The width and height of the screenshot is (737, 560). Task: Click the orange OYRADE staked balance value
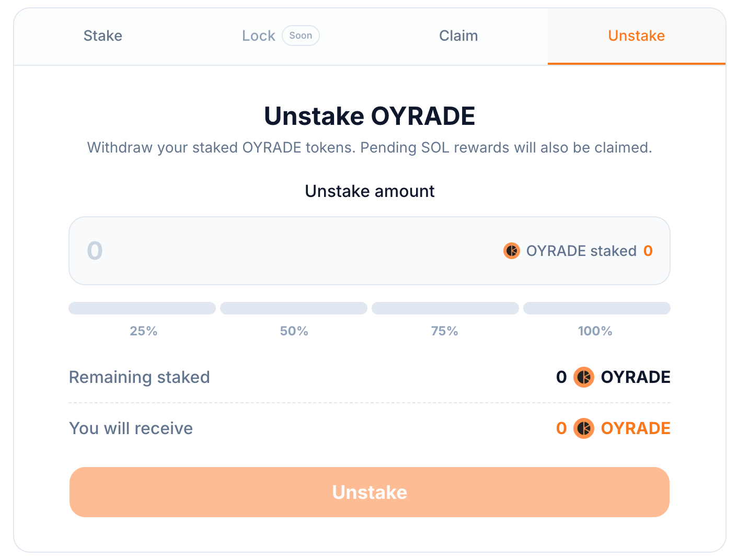click(648, 251)
